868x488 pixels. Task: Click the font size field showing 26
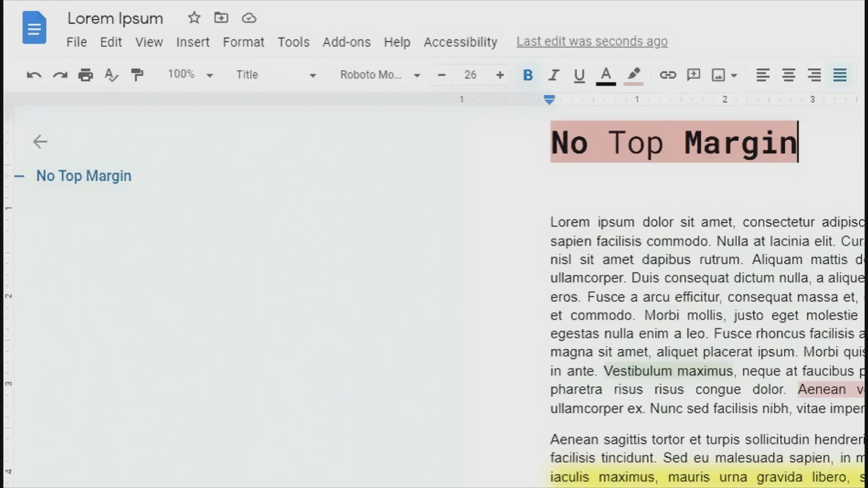click(x=470, y=75)
